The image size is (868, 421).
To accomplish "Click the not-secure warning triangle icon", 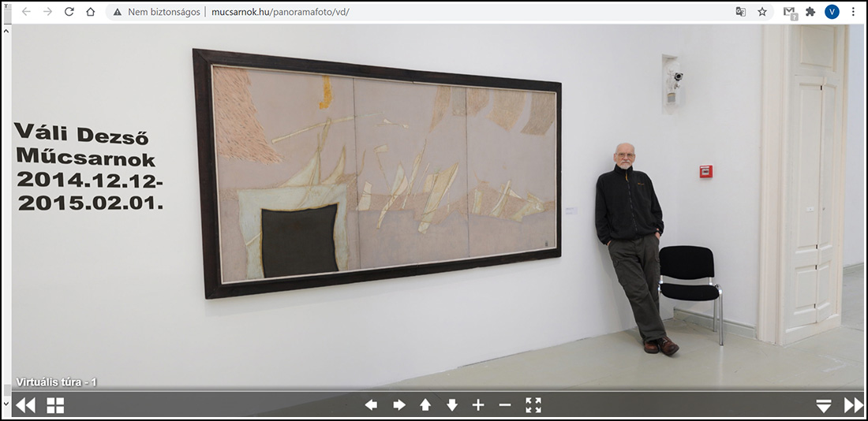I will [x=117, y=12].
